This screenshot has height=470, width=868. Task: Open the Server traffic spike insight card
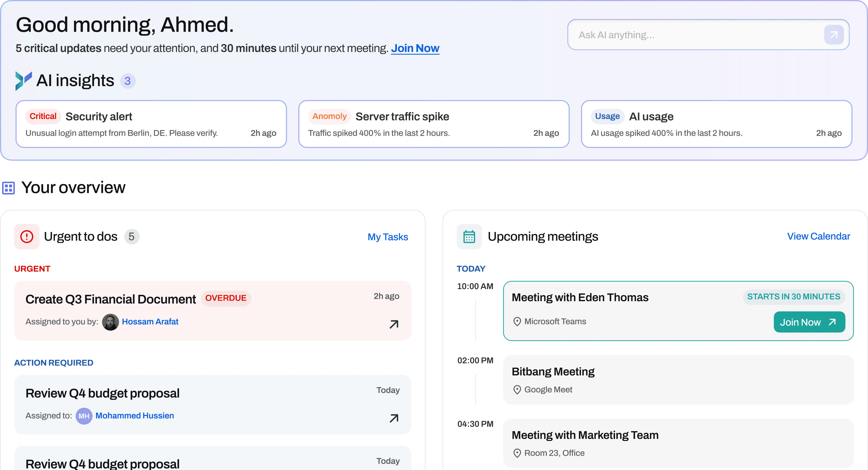pyautogui.click(x=433, y=124)
